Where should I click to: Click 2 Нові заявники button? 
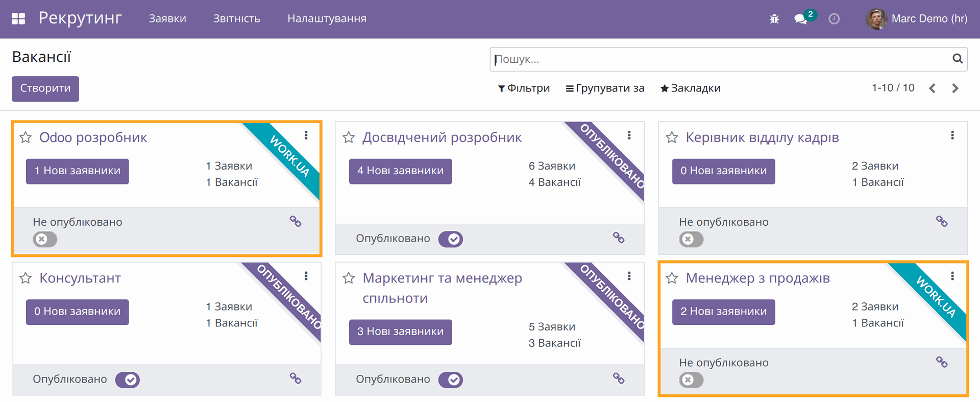coord(724,312)
